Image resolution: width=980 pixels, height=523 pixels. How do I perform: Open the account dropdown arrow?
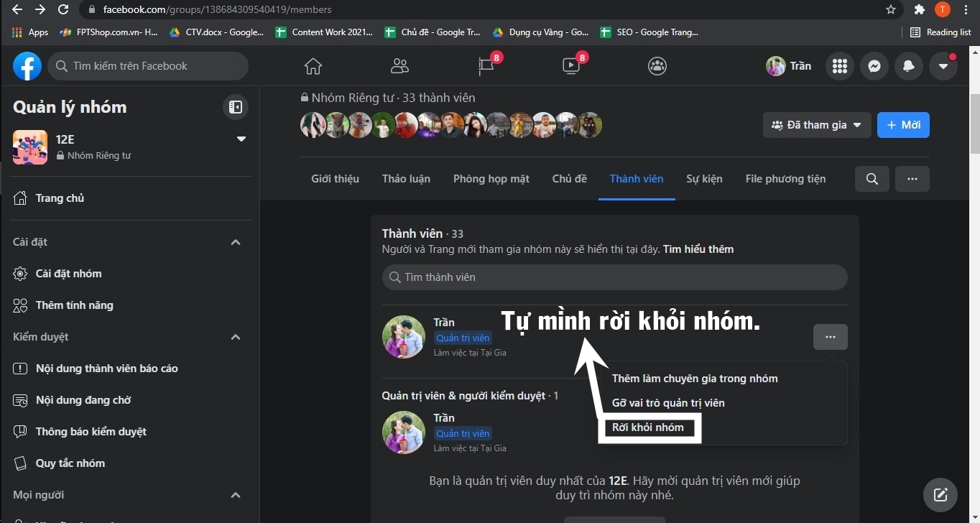pyautogui.click(x=943, y=66)
